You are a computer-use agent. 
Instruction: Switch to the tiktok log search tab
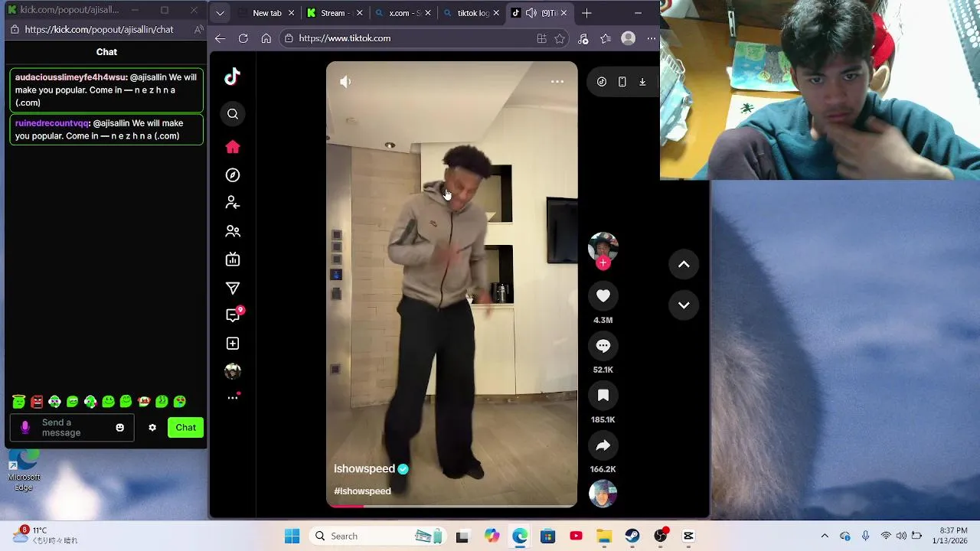[x=472, y=13]
